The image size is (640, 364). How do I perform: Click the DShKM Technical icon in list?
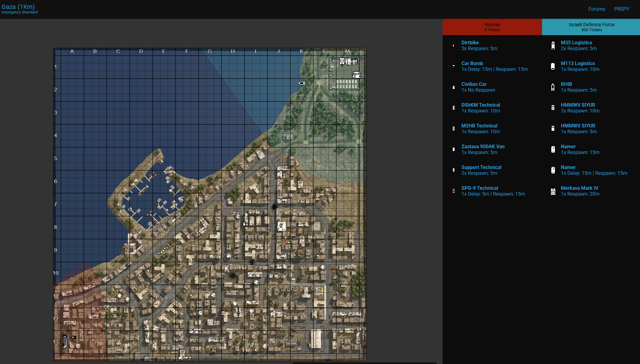pos(454,108)
